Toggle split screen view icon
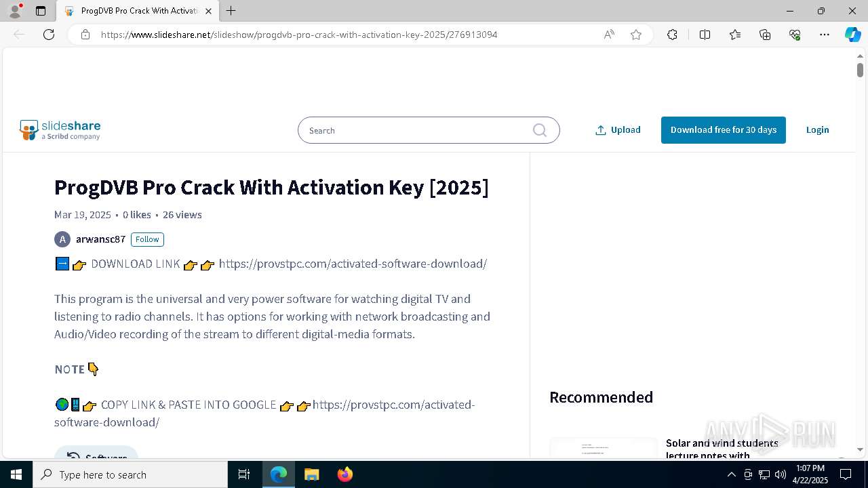868x488 pixels. [x=705, y=35]
